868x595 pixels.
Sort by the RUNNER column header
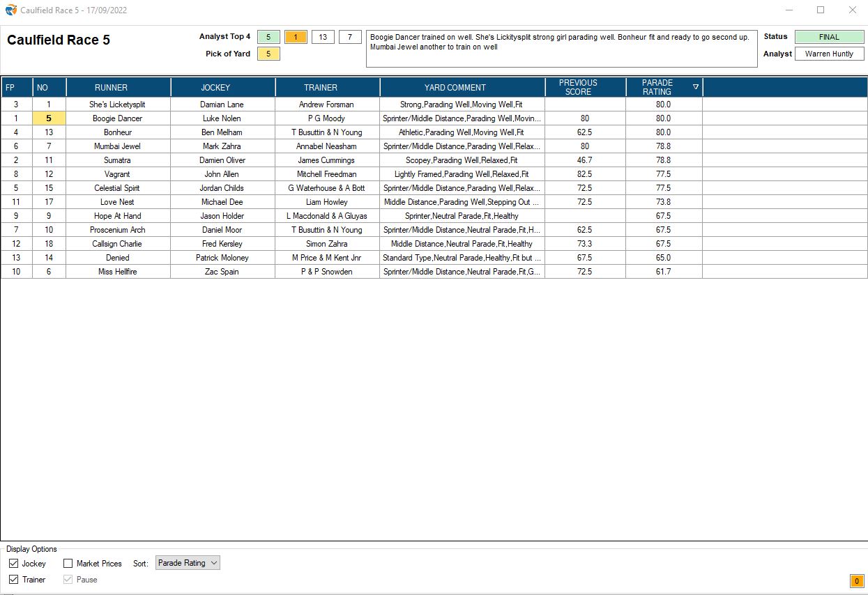(119, 87)
